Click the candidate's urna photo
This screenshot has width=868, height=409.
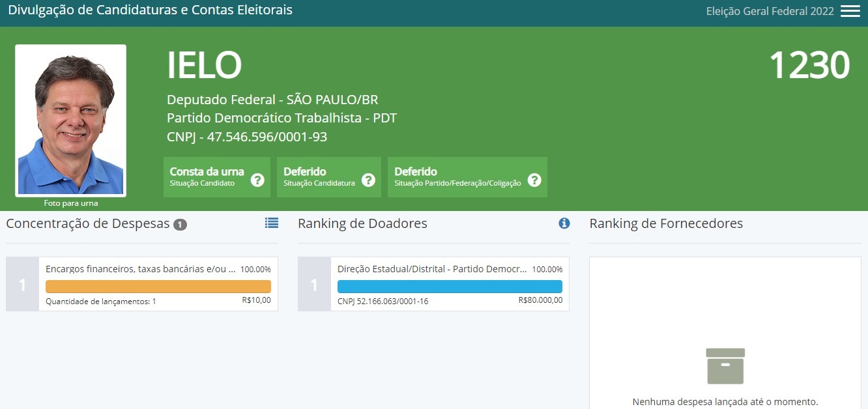point(70,120)
